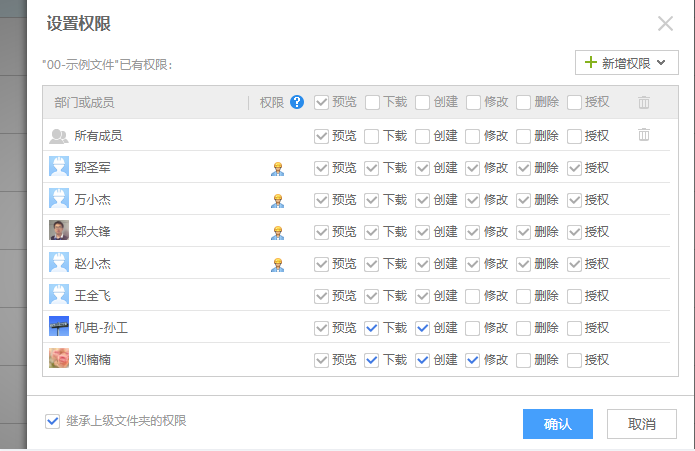Click the blue permissions help question icon
Screen dimensions: 695x451
297,102
